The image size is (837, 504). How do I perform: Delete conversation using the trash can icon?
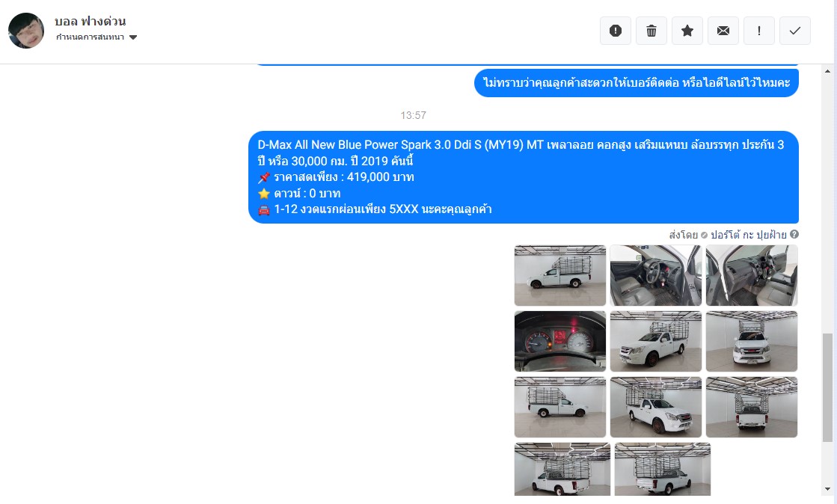[x=651, y=31]
